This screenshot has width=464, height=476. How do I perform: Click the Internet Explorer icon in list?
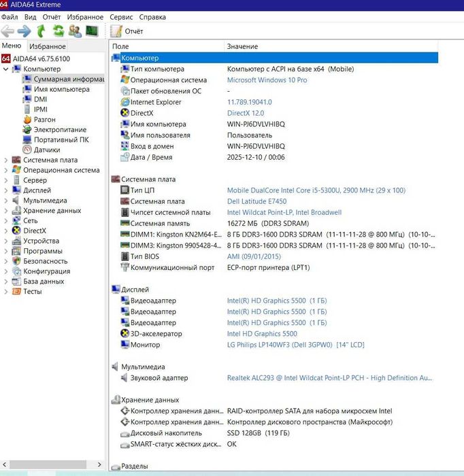(125, 102)
